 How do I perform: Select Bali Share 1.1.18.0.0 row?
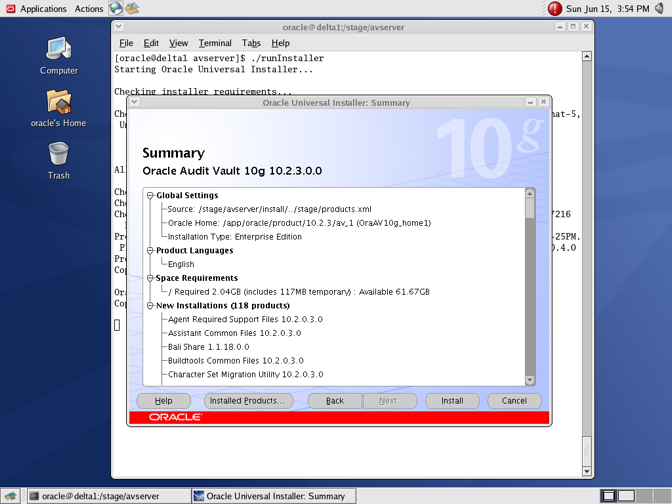point(208,347)
